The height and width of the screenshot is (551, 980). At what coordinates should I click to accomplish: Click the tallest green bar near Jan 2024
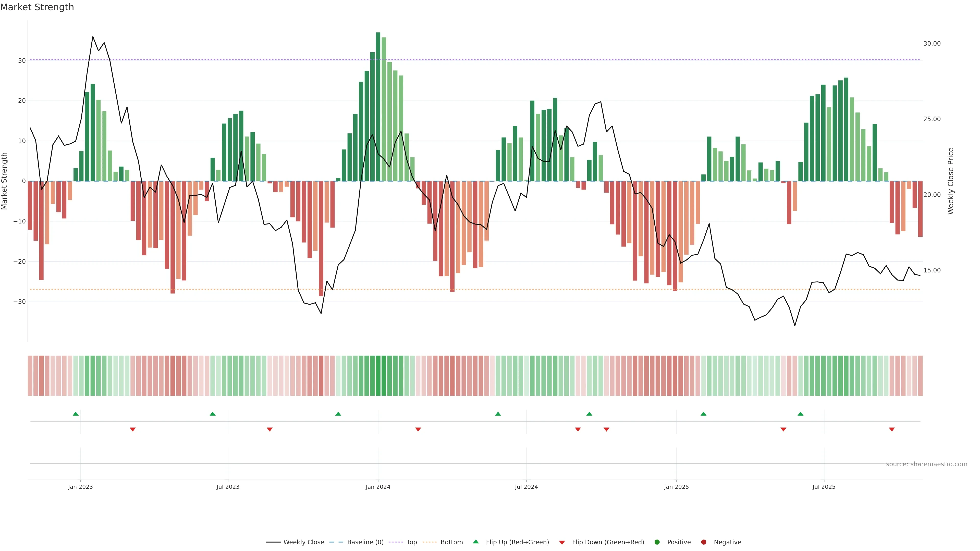pyautogui.click(x=378, y=106)
